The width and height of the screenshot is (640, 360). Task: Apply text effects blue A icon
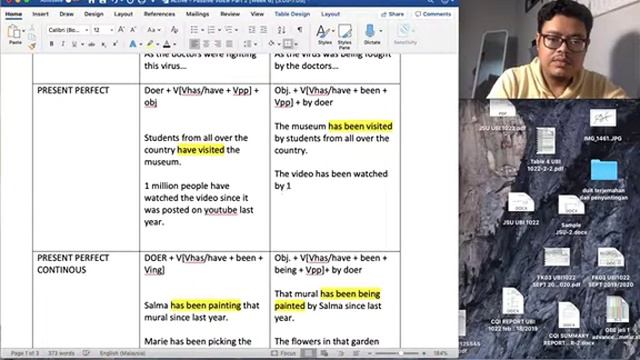(133, 44)
